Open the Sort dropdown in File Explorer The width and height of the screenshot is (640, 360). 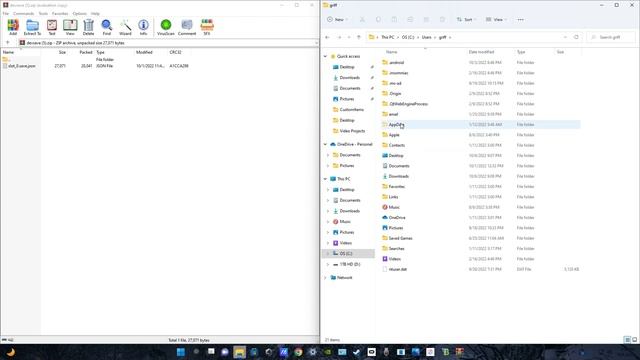click(x=466, y=20)
